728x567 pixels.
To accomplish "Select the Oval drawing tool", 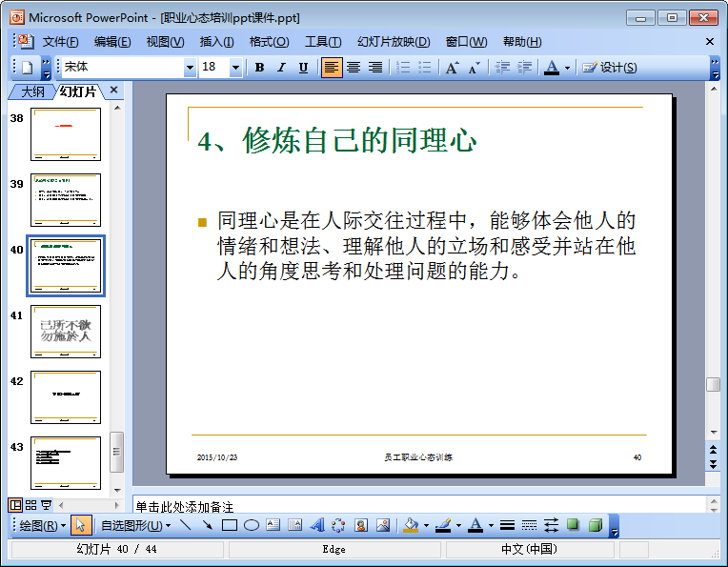I will [x=252, y=526].
